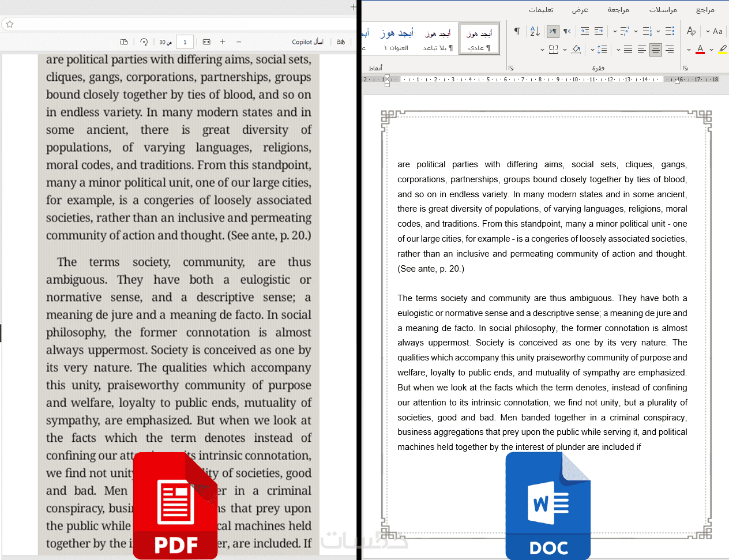Image resolution: width=729 pixels, height=560 pixels.
Task: Expand the justify options dropdown arrow
Action: click(618, 50)
